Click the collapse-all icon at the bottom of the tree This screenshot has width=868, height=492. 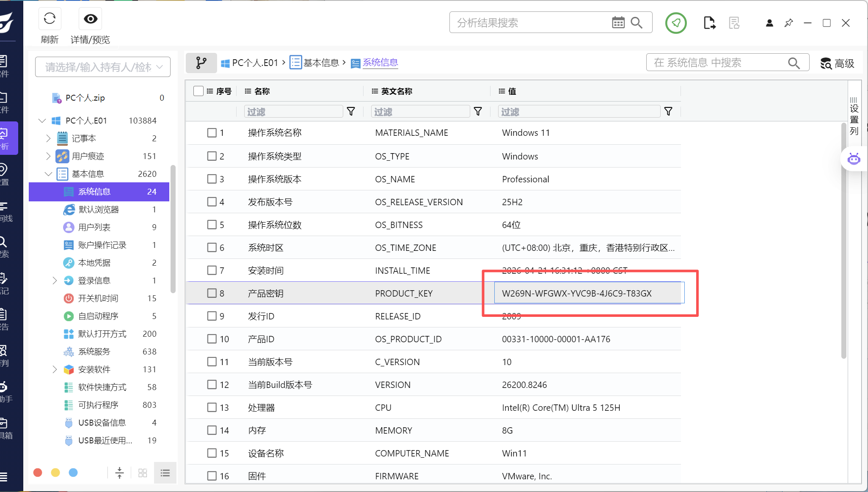click(120, 473)
